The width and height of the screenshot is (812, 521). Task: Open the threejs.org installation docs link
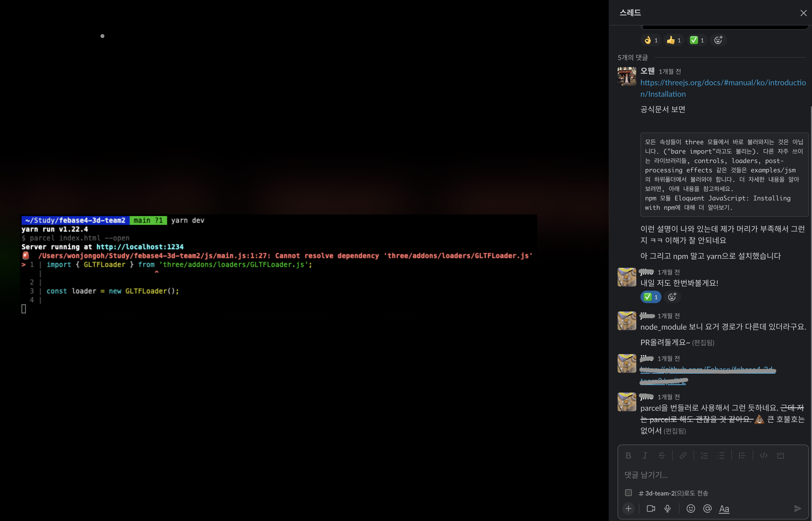pyautogui.click(x=723, y=83)
